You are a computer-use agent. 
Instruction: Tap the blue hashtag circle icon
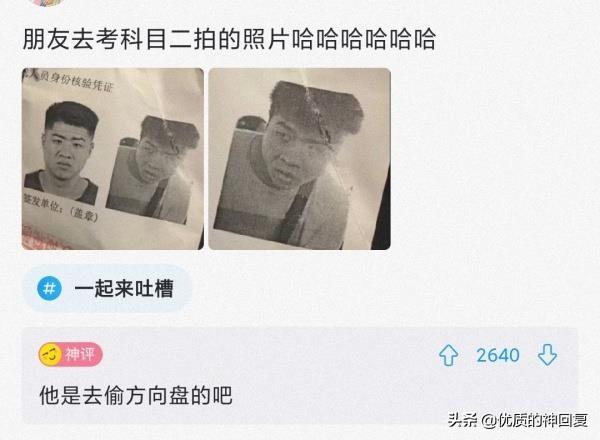(x=49, y=288)
